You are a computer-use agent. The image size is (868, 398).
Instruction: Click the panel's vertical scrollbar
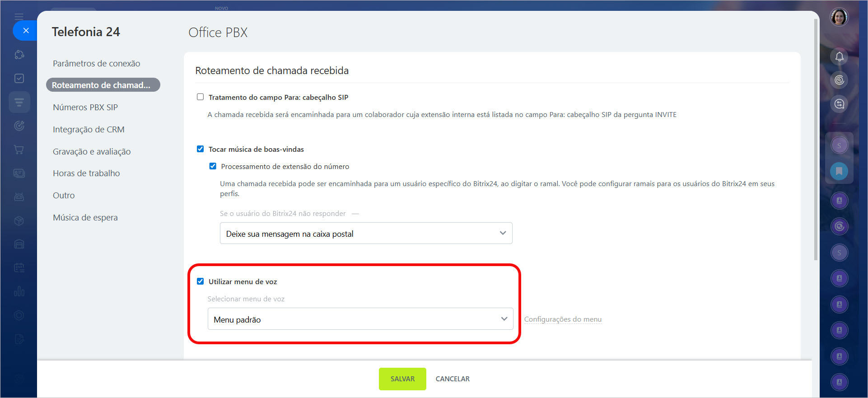[815, 140]
